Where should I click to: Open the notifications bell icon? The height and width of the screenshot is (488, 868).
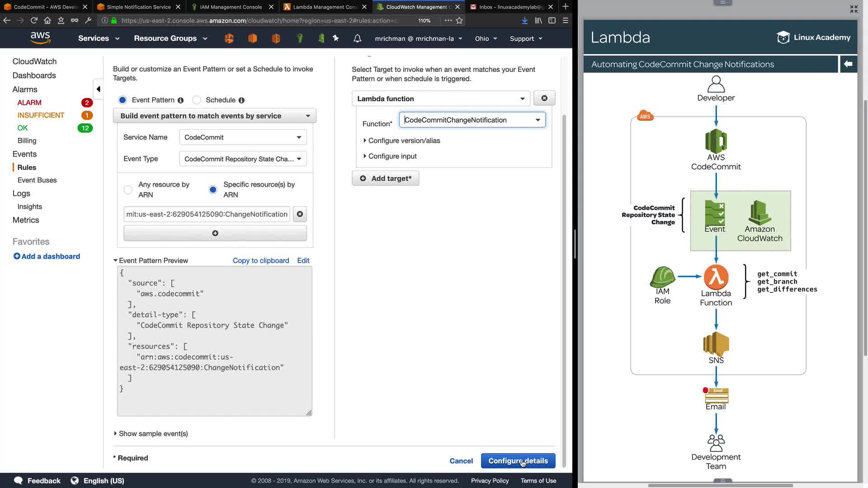[x=357, y=38]
